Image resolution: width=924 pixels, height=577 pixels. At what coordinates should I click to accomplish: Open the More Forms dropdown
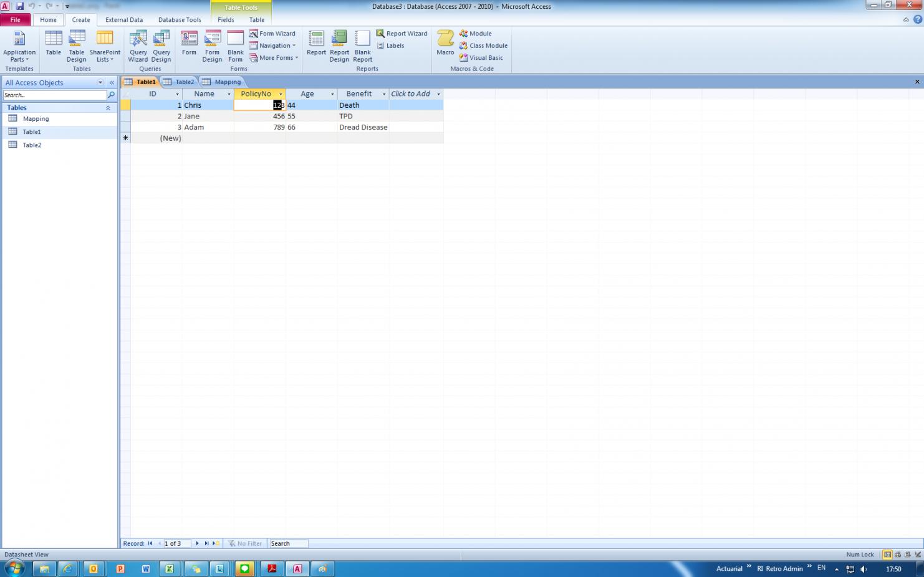pyautogui.click(x=274, y=58)
